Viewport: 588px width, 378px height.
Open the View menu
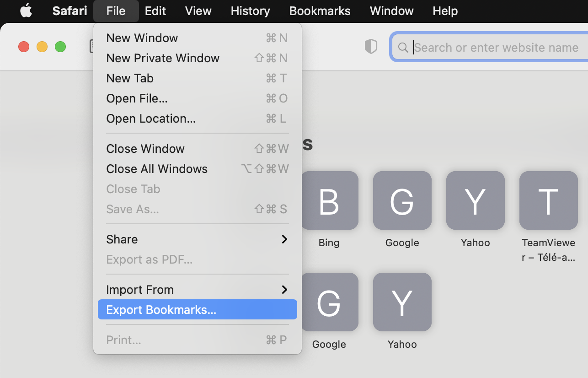[198, 11]
